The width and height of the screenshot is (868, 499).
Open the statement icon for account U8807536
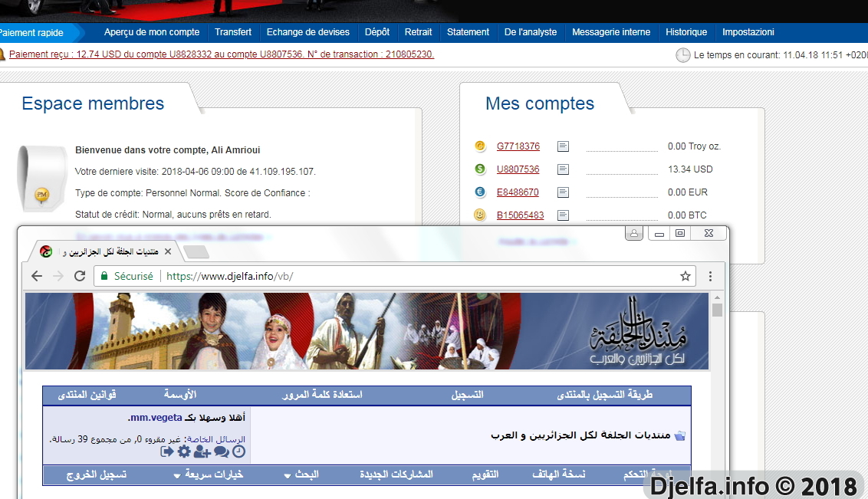click(x=563, y=169)
